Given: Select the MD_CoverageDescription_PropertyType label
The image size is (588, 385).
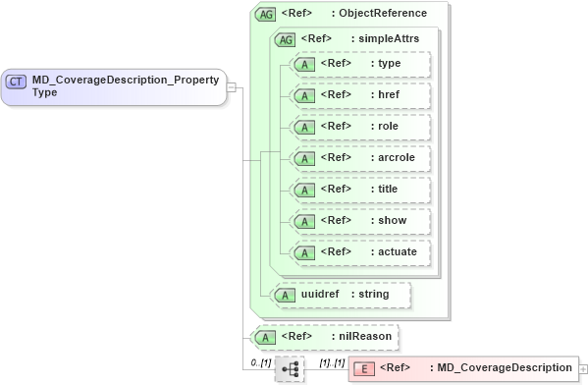Looking at the screenshot, I should coord(126,85).
